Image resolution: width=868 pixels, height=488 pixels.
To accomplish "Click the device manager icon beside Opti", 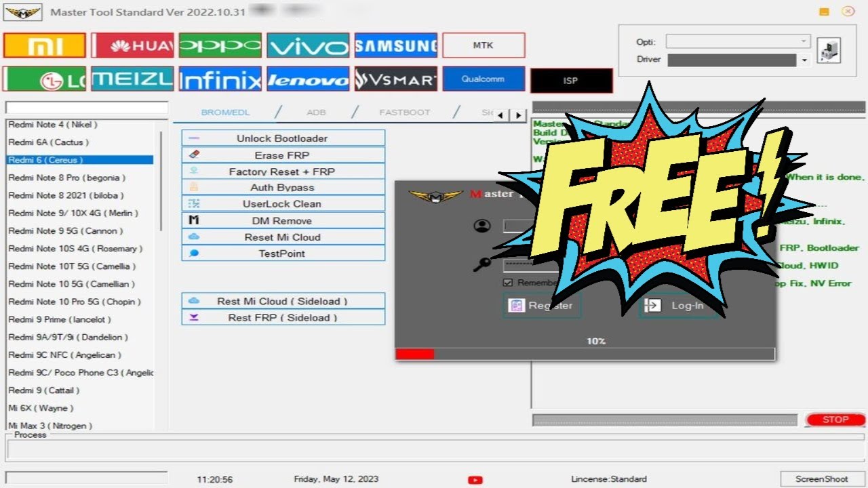I will pyautogui.click(x=829, y=51).
